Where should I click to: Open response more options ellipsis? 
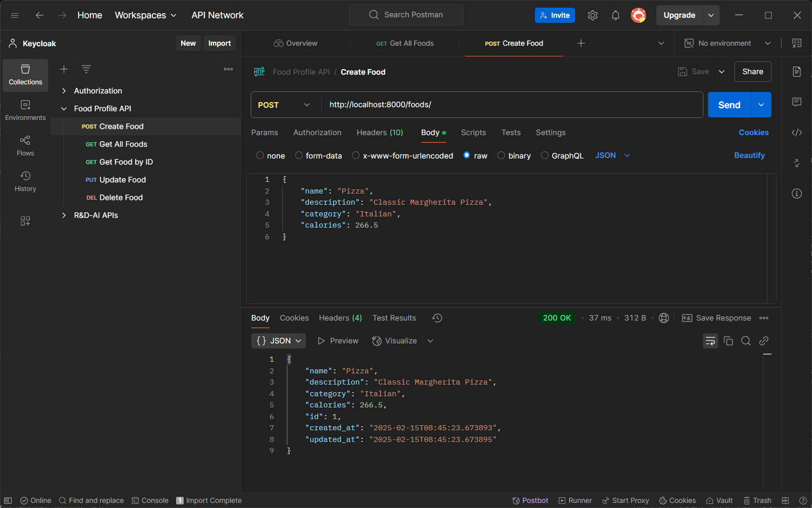click(764, 318)
